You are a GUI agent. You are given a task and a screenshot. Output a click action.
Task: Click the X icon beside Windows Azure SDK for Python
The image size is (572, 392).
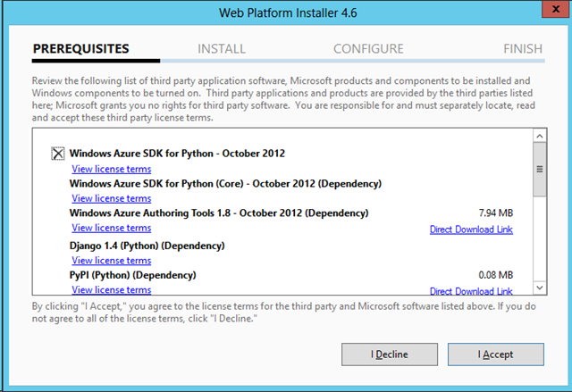[58, 154]
